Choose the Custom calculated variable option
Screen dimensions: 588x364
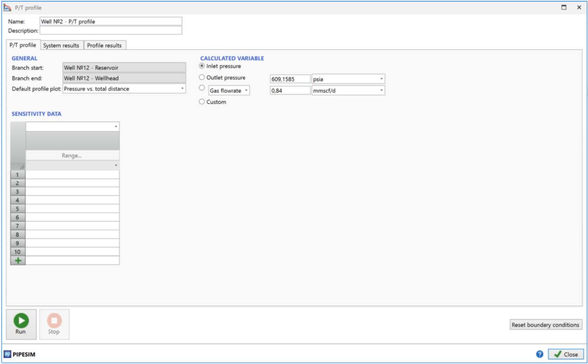[202, 102]
